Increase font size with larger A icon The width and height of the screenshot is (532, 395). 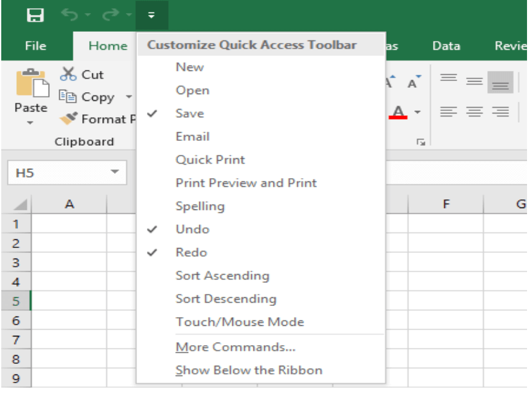(390, 82)
